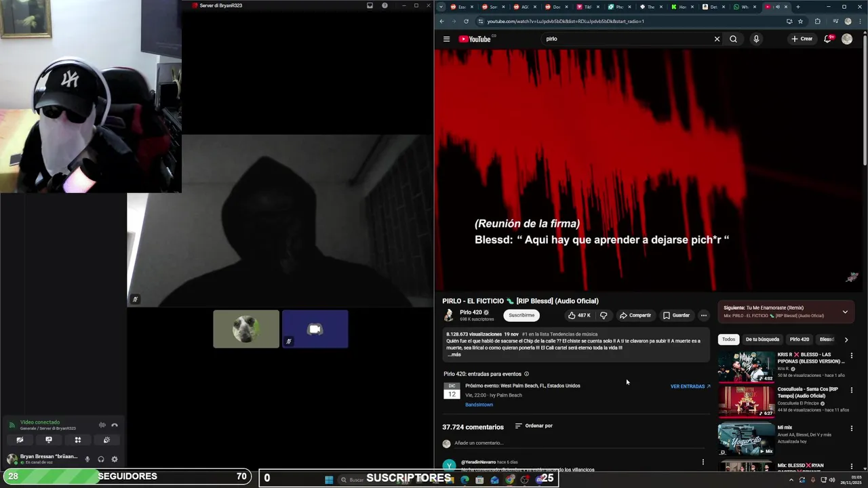
Task: Click the Añade un comentario field
Action: coord(580,443)
